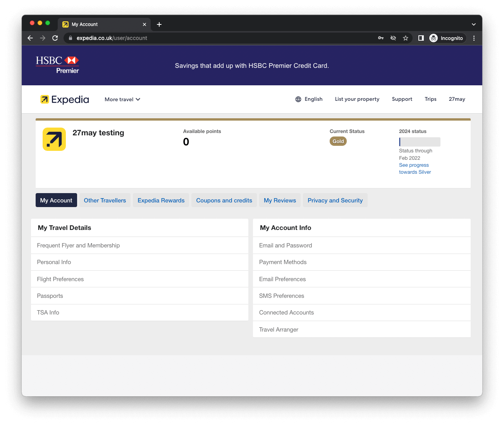Image resolution: width=504 pixels, height=425 pixels.
Task: Open the Coupons and credits tab
Action: click(224, 200)
